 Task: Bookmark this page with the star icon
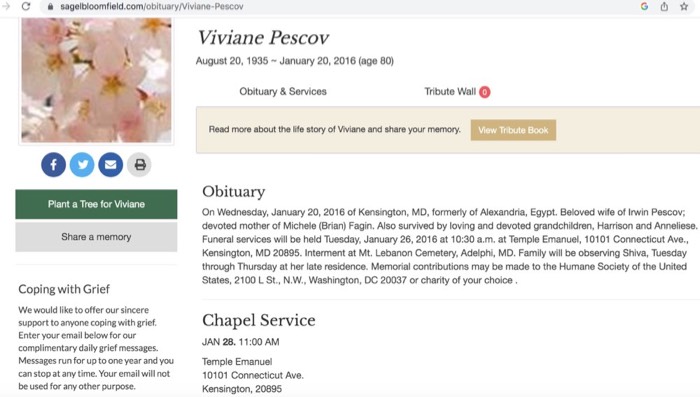[684, 6]
